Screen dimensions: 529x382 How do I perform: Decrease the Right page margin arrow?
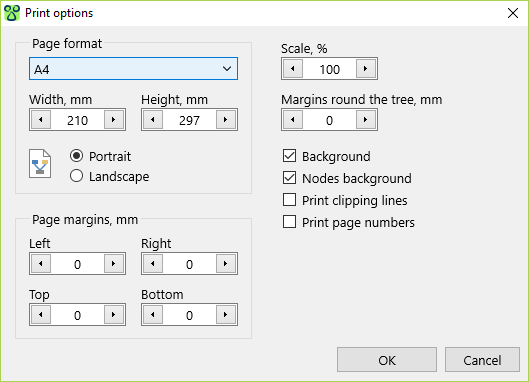(153, 263)
